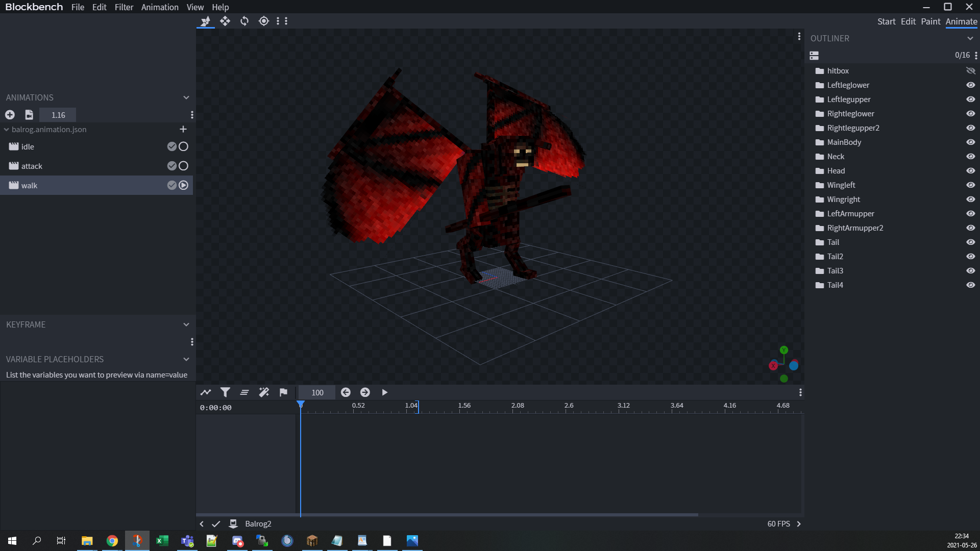Click the timeline filter animators icon
The height and width of the screenshot is (551, 980).
(225, 392)
